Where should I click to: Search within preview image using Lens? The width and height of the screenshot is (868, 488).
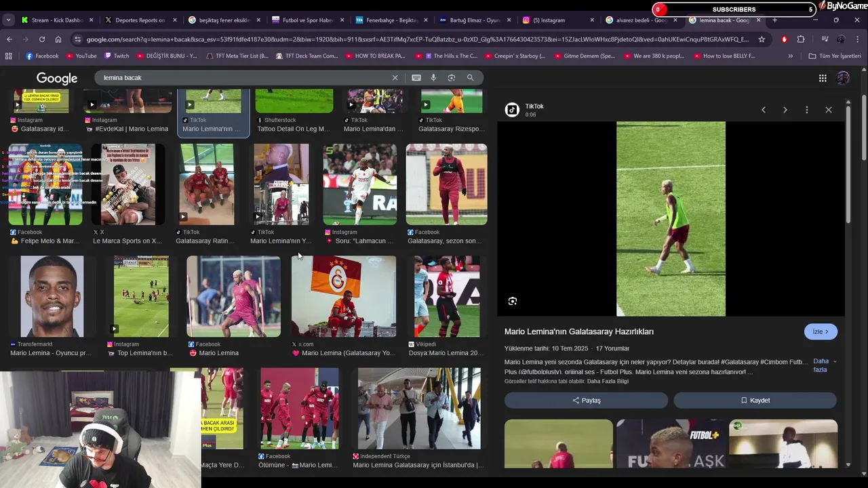(x=513, y=301)
